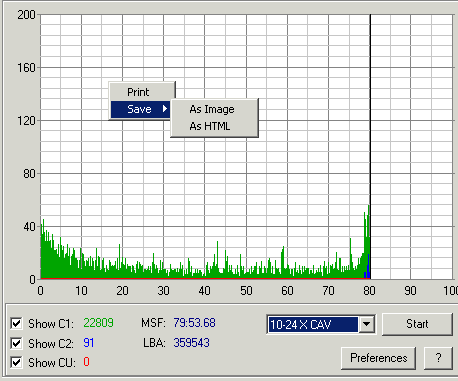
Task: Expand the Save submenu arrow
Action: (x=165, y=109)
